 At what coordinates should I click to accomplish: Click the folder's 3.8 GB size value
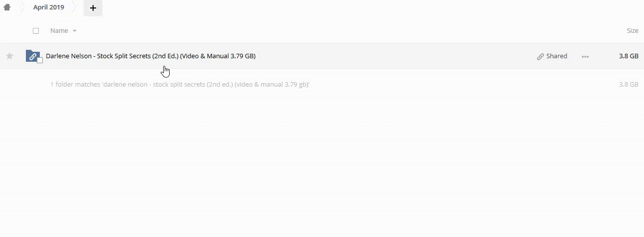628,56
